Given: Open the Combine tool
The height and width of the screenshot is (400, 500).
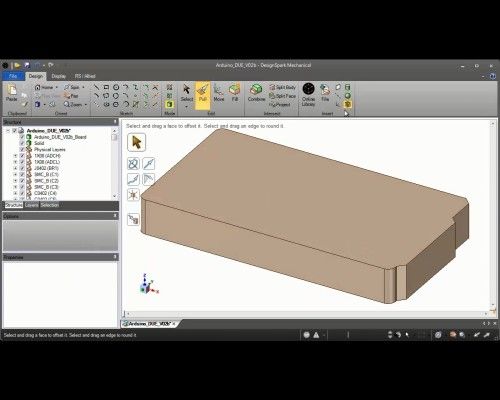Looking at the screenshot, I should click(256, 93).
